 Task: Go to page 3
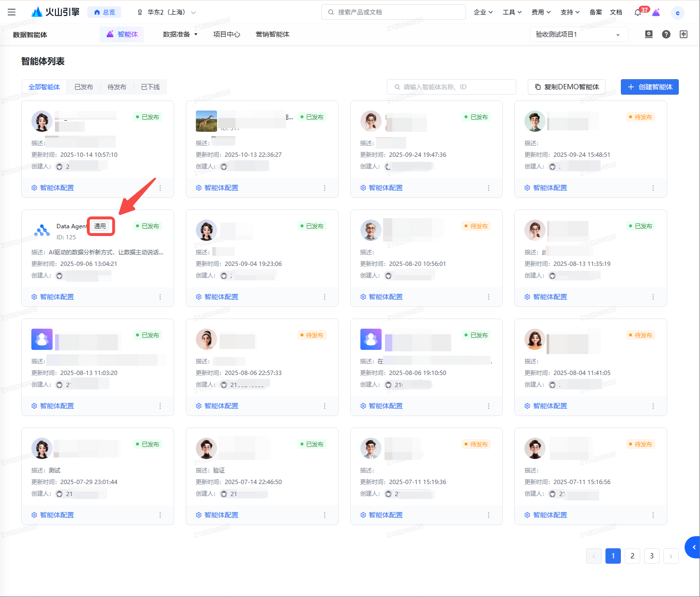point(652,556)
